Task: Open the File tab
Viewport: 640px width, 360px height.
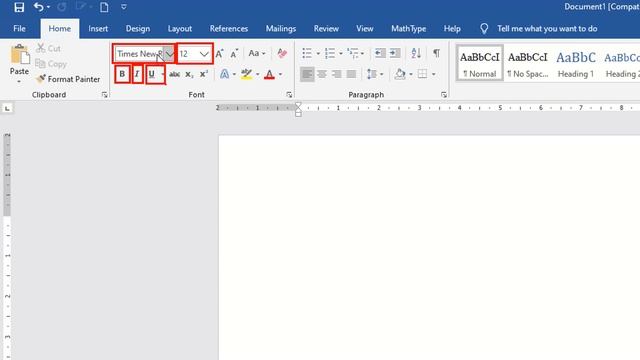Action: point(19,29)
